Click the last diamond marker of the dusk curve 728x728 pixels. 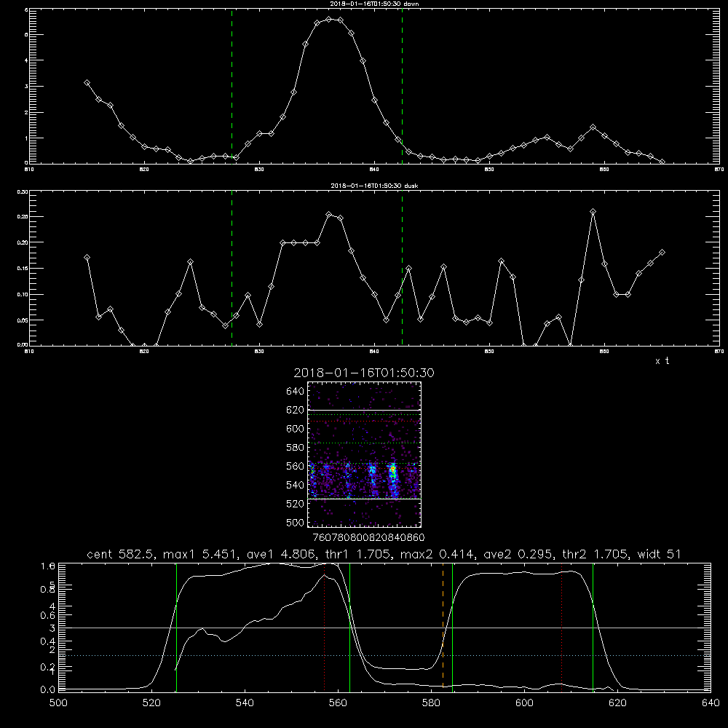pos(662,252)
